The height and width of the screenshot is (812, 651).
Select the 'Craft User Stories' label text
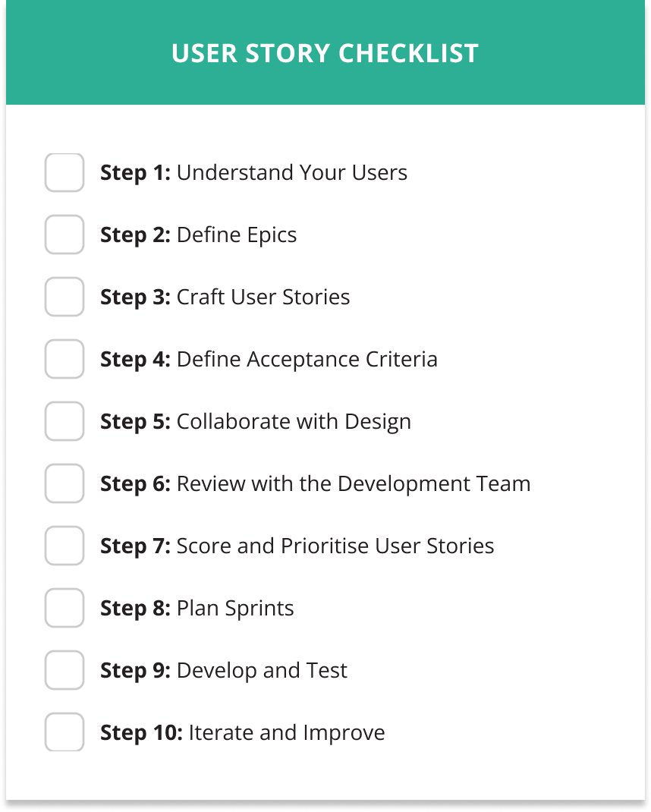[263, 297]
